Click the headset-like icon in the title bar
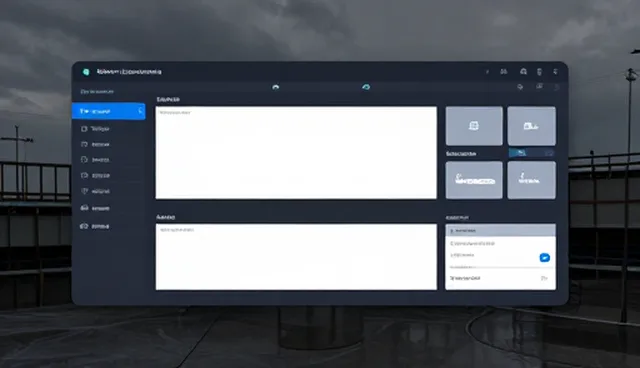This screenshot has width=640, height=368. click(523, 72)
